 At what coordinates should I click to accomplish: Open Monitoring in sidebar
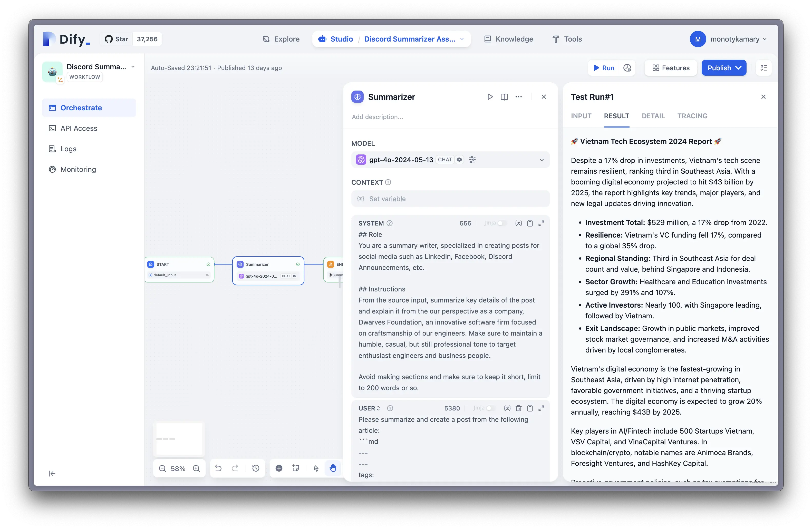(x=89, y=169)
